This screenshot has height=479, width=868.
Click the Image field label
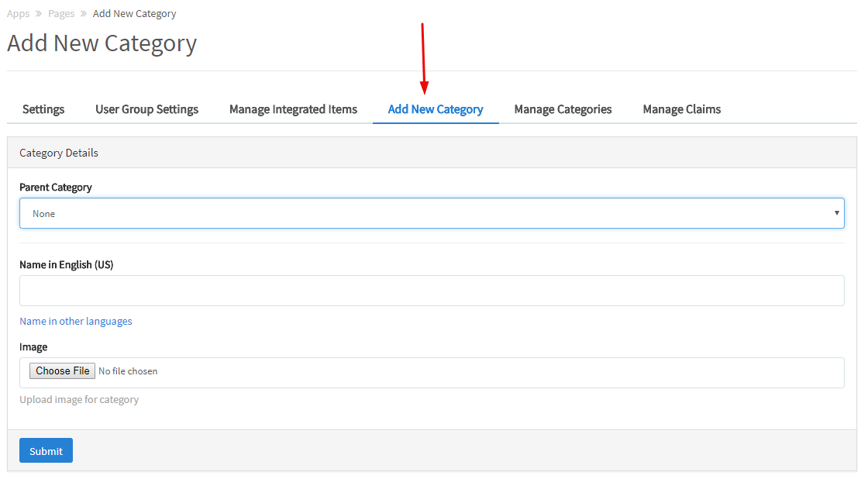point(33,346)
